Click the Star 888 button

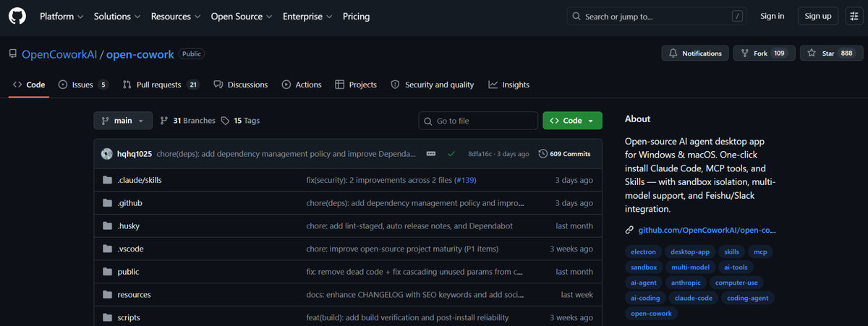(832, 53)
